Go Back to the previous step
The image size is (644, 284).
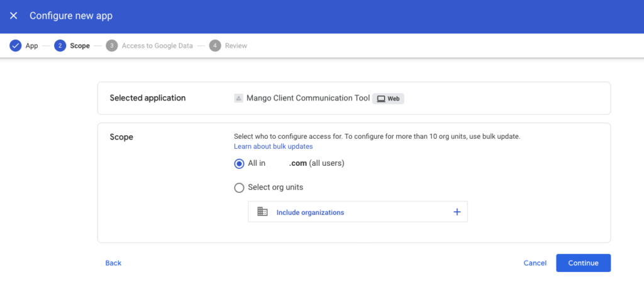pos(113,263)
